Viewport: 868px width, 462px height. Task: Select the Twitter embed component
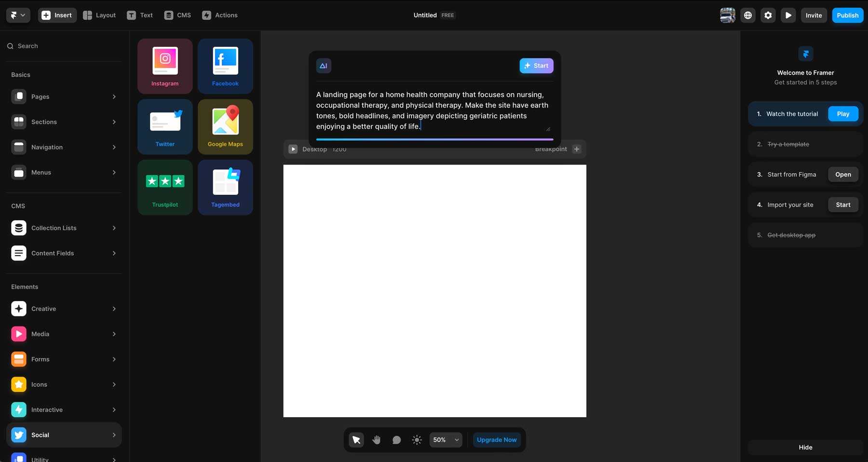point(165,126)
